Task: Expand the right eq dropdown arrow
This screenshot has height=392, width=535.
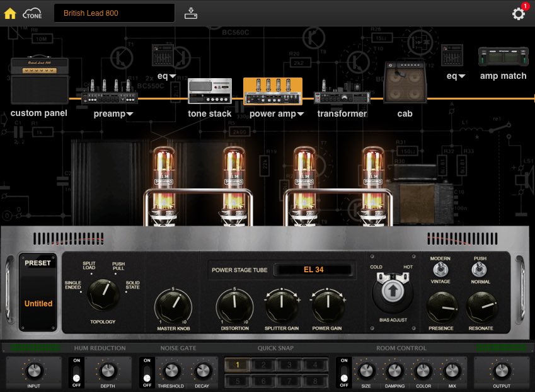Action: tap(462, 76)
